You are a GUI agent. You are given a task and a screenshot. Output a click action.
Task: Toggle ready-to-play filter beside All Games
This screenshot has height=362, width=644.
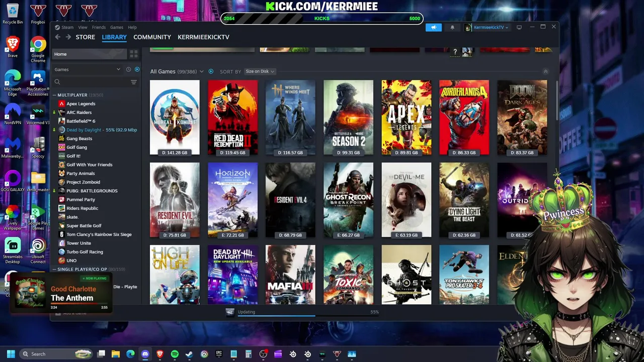coord(211,71)
